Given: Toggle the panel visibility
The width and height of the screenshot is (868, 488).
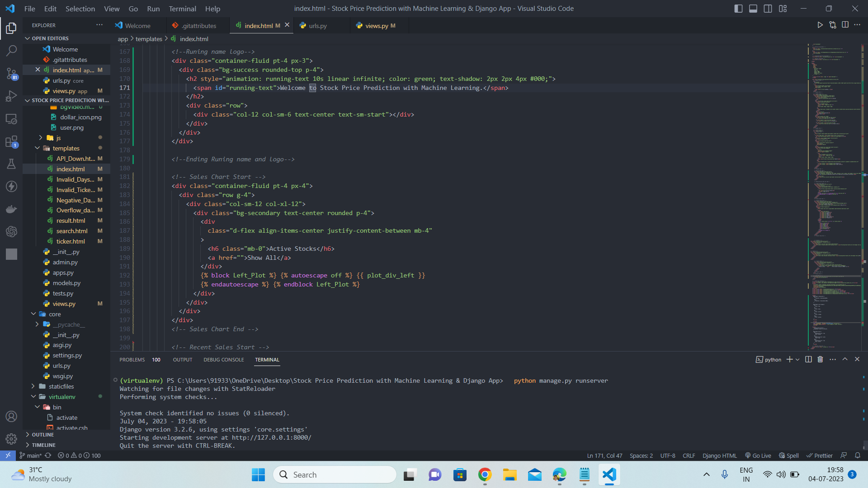Looking at the screenshot, I should 753,8.
